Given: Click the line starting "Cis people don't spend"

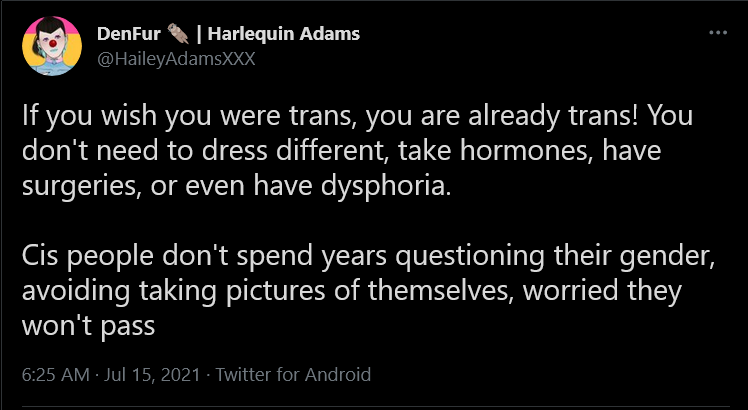Looking at the screenshot, I should coord(368,256).
